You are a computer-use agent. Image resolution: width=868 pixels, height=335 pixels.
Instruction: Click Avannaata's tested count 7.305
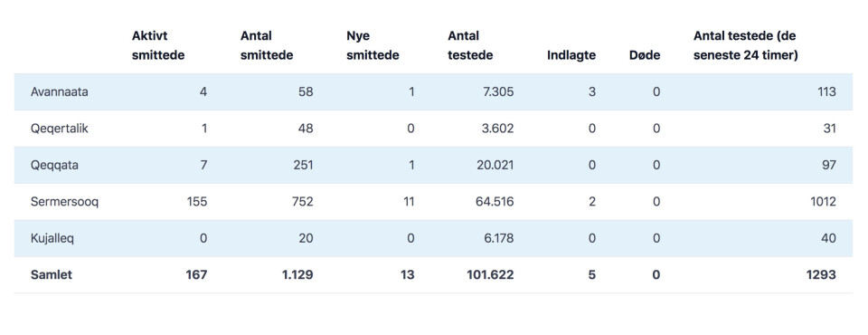pyautogui.click(x=497, y=92)
